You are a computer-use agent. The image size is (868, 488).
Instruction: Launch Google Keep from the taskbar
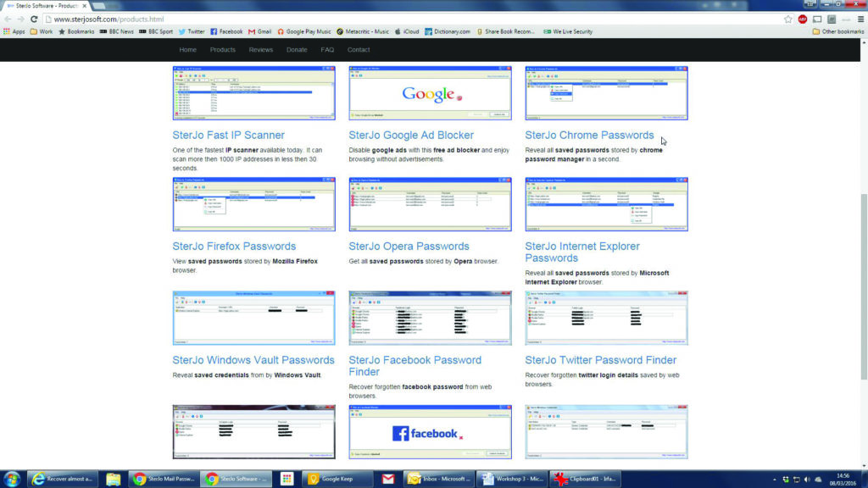click(338, 479)
